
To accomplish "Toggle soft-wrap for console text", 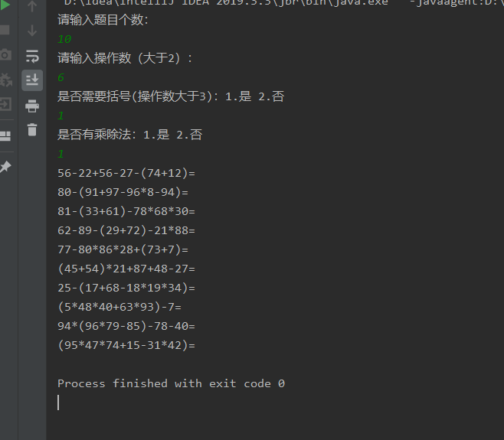I will [x=32, y=56].
